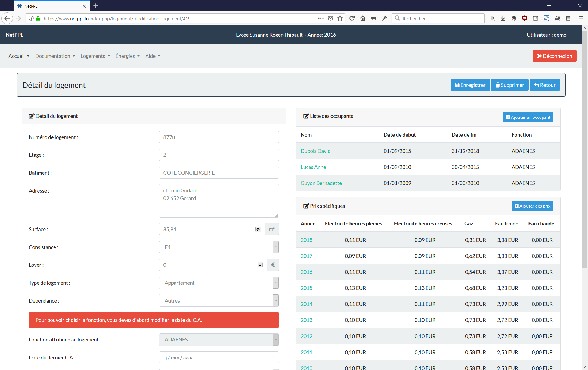Viewport: 588px width, 370px height.
Task: Open a new browser tab
Action: (x=96, y=6)
